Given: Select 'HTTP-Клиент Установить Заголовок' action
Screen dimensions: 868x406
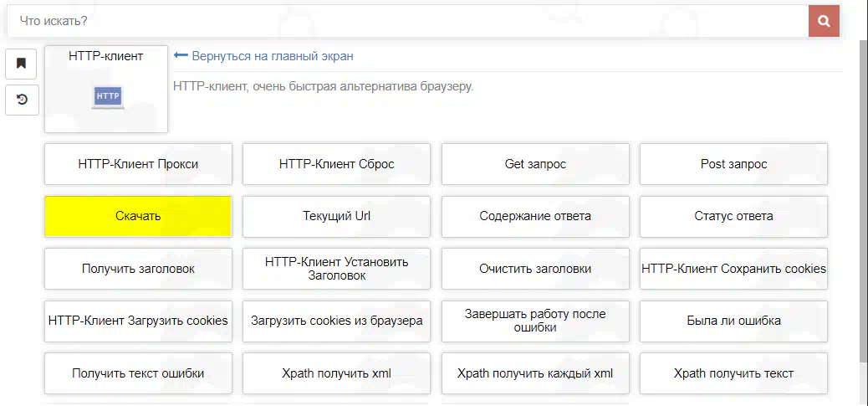Looking at the screenshot, I should 336,269.
